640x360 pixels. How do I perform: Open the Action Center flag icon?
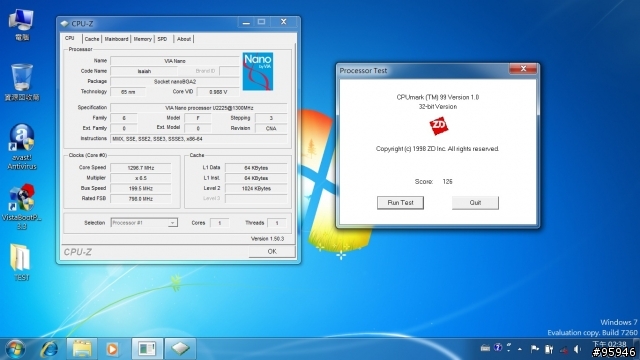(535, 349)
